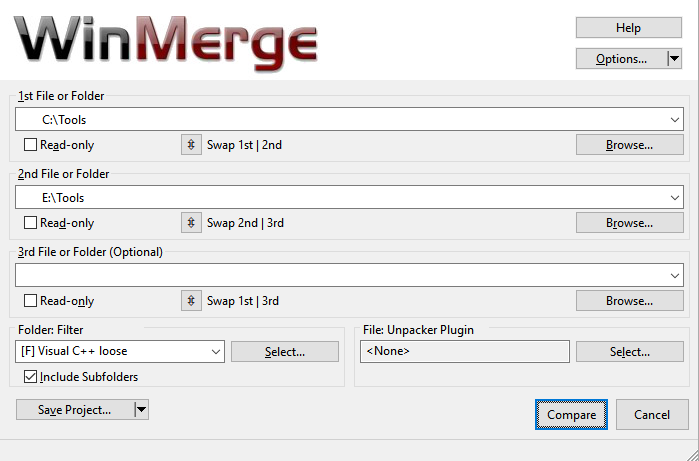Click the WinMerge logo banner
Screen dimensions: 699x461
click(167, 40)
